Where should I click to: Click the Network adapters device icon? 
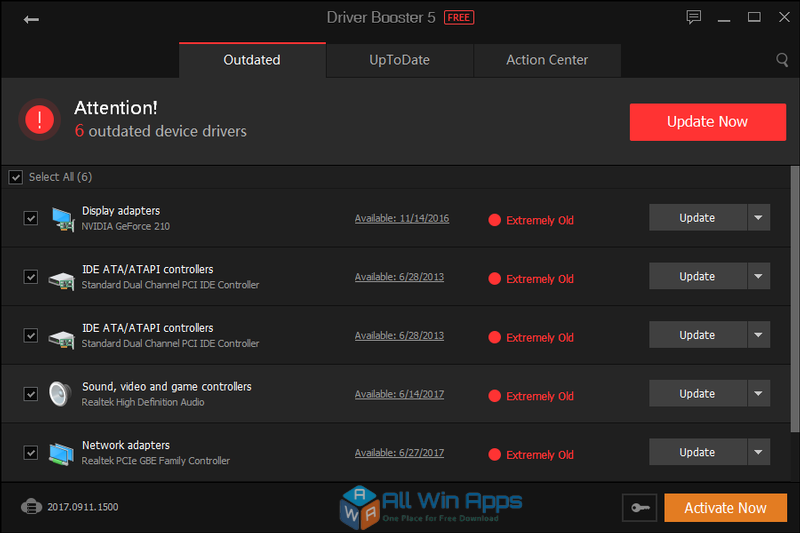pos(61,453)
